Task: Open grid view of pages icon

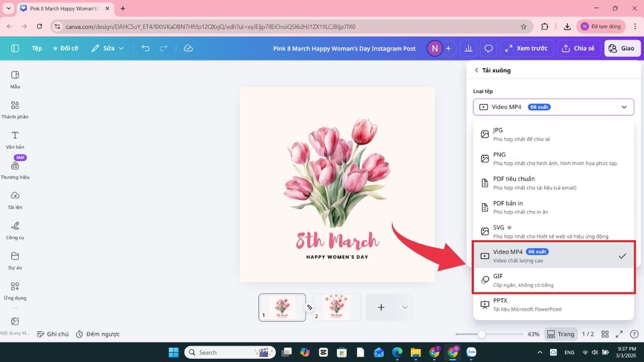Action: click(605, 334)
